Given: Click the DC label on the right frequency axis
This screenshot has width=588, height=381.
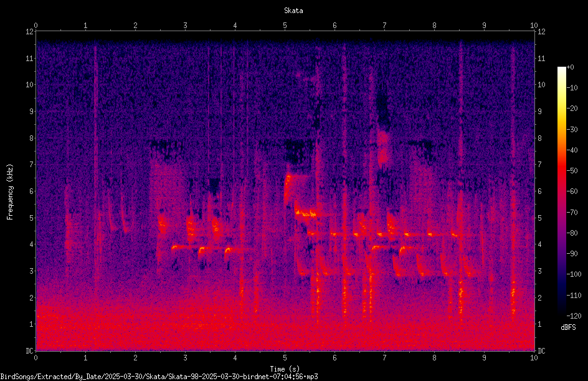Looking at the screenshot, I should (541, 351).
